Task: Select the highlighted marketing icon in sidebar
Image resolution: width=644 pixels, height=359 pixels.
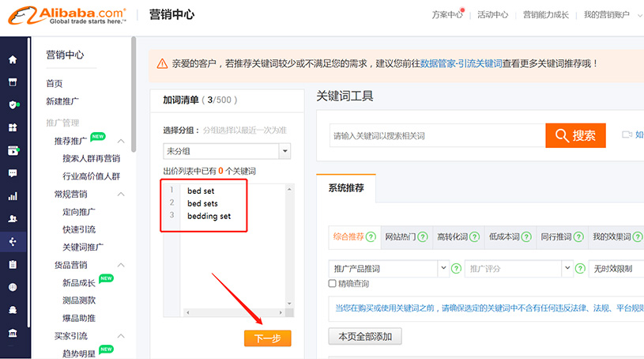Action: (13, 242)
